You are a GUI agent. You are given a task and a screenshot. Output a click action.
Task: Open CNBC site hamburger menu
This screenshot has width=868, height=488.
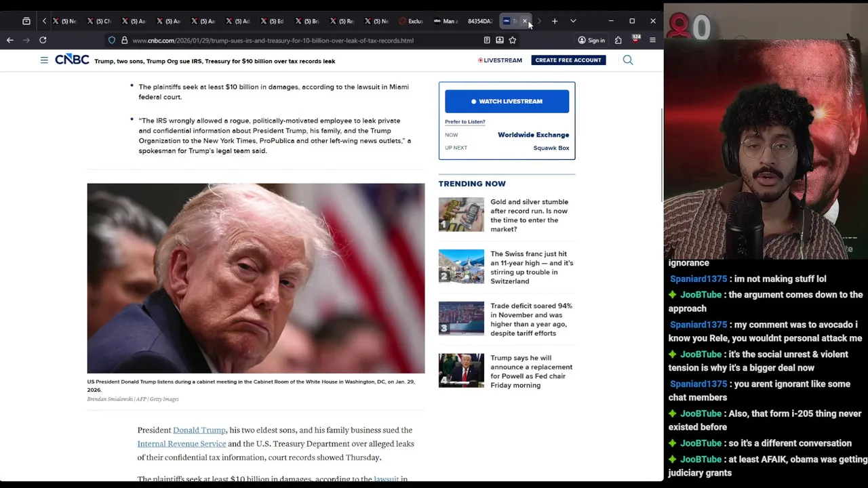coord(44,60)
